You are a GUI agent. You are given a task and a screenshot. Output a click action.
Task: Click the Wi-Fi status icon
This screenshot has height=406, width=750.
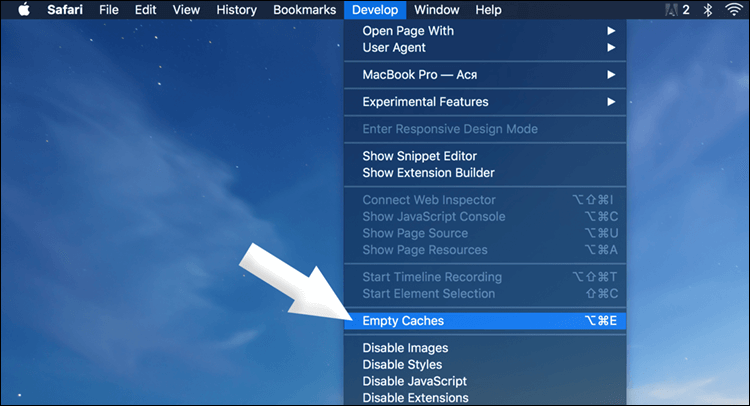coord(733,10)
